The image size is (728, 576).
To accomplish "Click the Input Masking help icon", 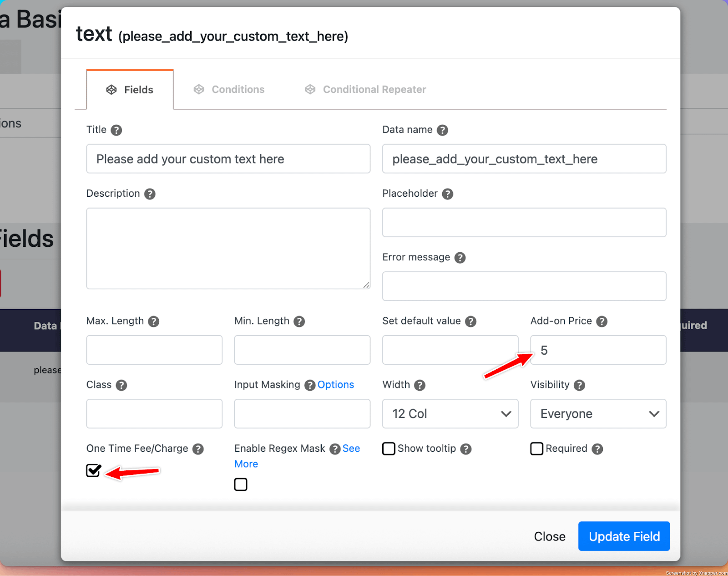I will 310,385.
